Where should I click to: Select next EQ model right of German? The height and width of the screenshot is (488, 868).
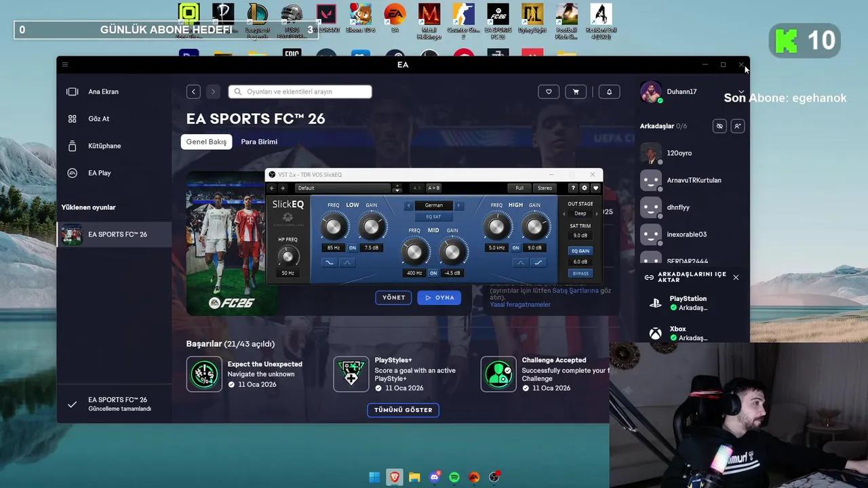click(458, 205)
